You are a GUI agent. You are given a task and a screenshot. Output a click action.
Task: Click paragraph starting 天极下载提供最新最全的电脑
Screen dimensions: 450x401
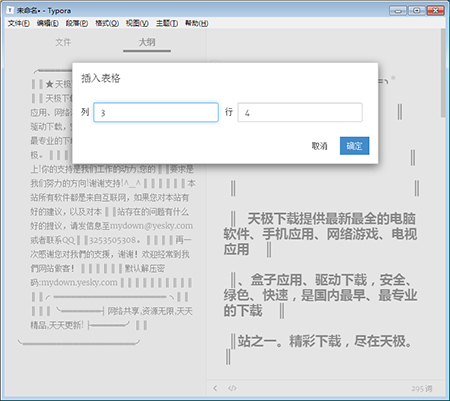320,234
